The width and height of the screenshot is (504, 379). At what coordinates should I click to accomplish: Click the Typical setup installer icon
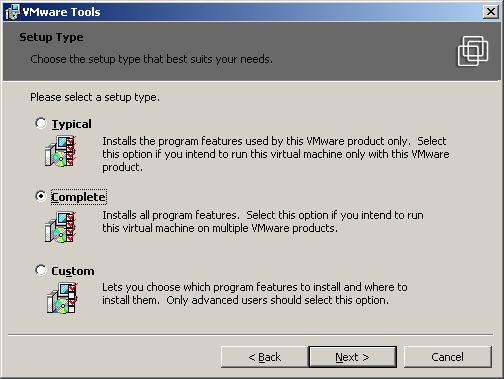tap(60, 151)
